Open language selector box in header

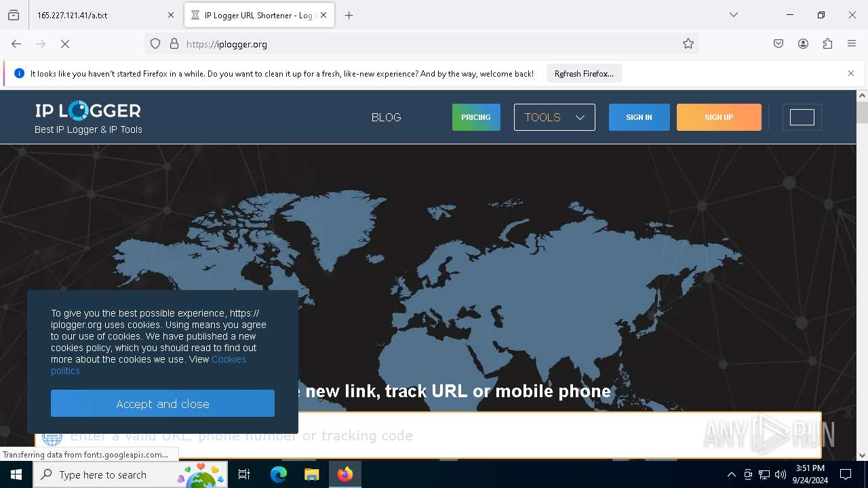point(802,117)
